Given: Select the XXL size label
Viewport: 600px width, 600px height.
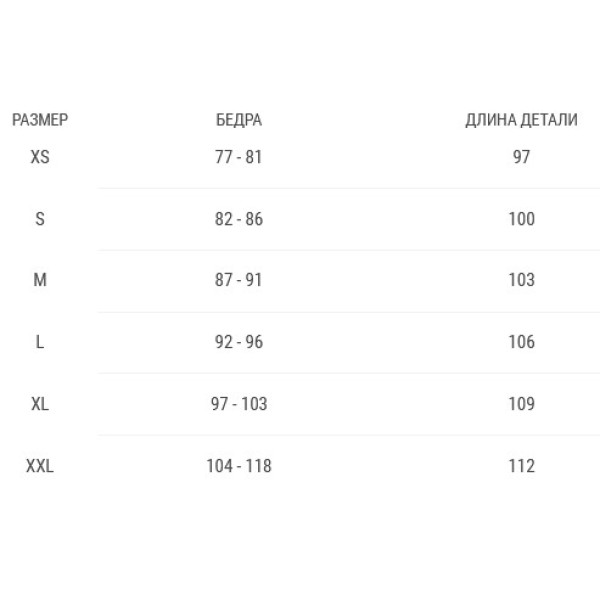Looking at the screenshot, I should [40, 466].
